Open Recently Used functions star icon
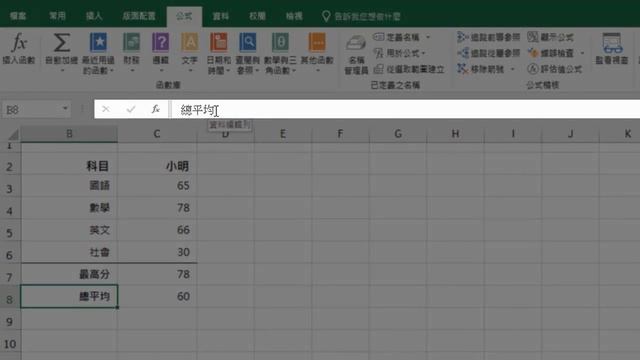 pyautogui.click(x=98, y=42)
